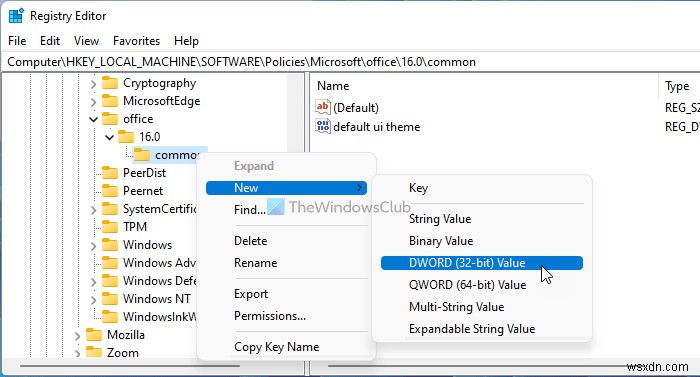700x377 pixels.
Task: Choose Find... from the context menu
Action: [x=250, y=209]
